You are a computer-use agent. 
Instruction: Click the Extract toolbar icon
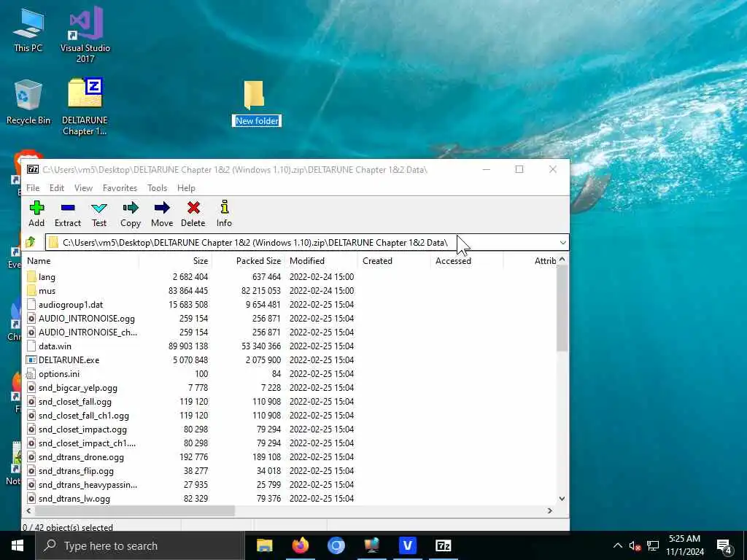(x=68, y=214)
